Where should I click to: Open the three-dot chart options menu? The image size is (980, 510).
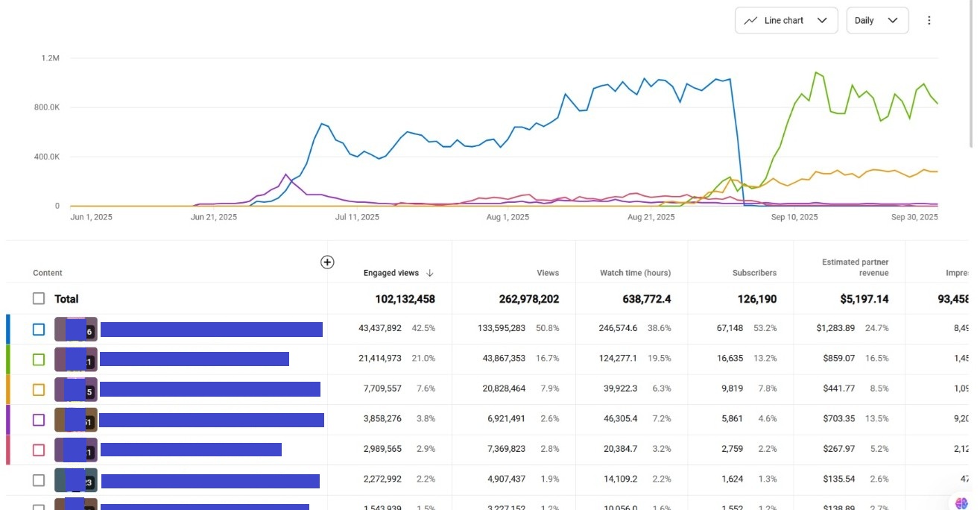(929, 20)
